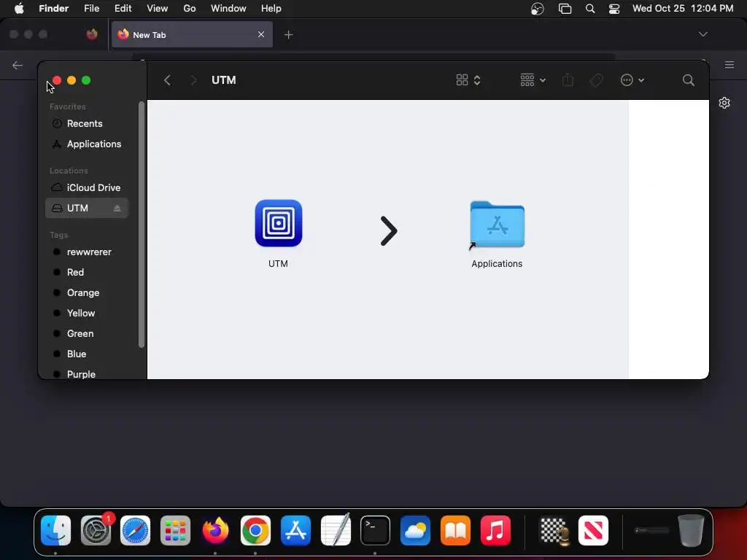
Task: Click the Edit Tags toolbar icon
Action: click(x=596, y=80)
